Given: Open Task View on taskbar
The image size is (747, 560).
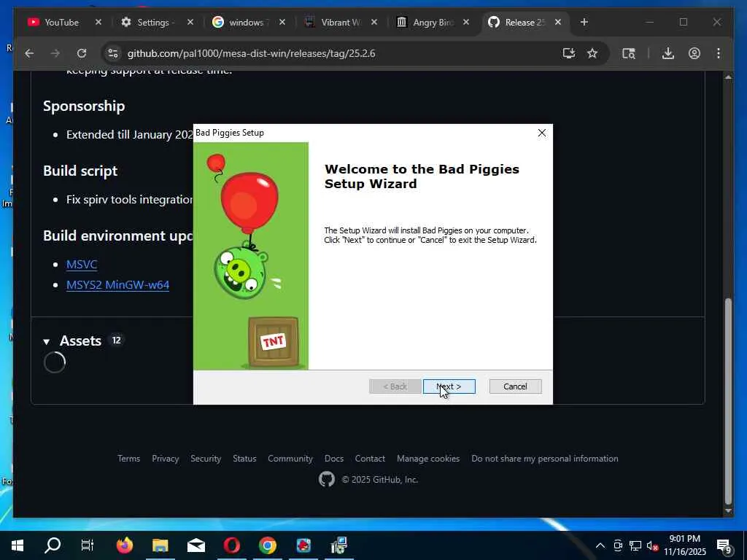Looking at the screenshot, I should 88,545.
